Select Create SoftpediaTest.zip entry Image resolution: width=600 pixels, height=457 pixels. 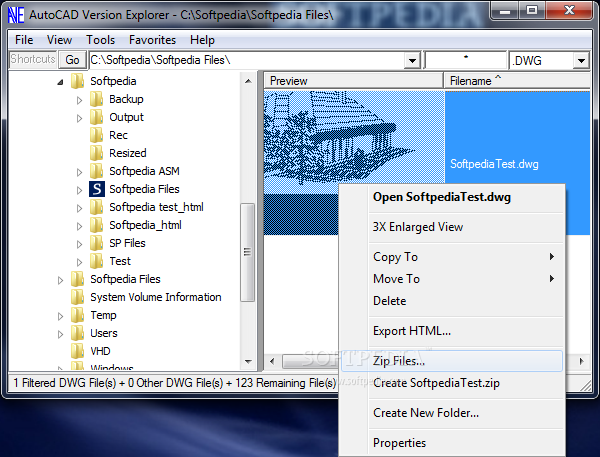[x=452, y=383]
